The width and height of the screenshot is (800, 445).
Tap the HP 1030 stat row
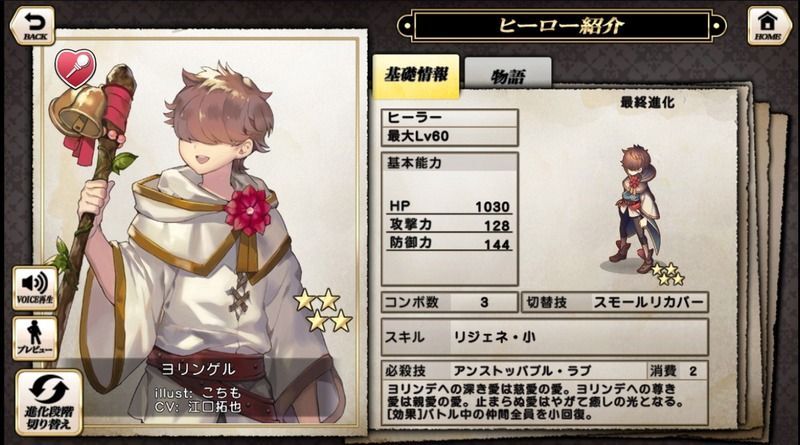[x=449, y=206]
